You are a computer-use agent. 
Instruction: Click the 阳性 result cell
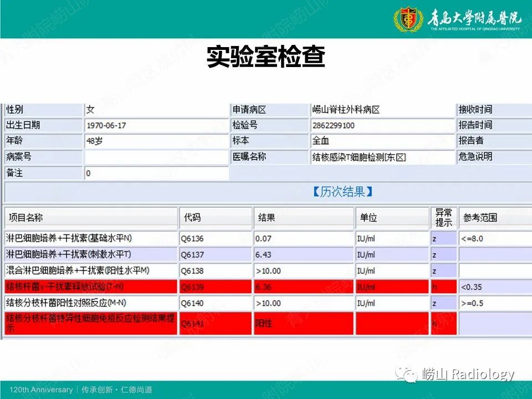(x=304, y=323)
